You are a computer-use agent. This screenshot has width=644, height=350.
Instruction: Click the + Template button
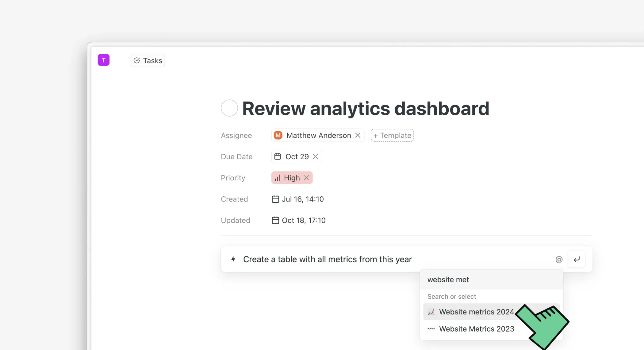tap(392, 135)
